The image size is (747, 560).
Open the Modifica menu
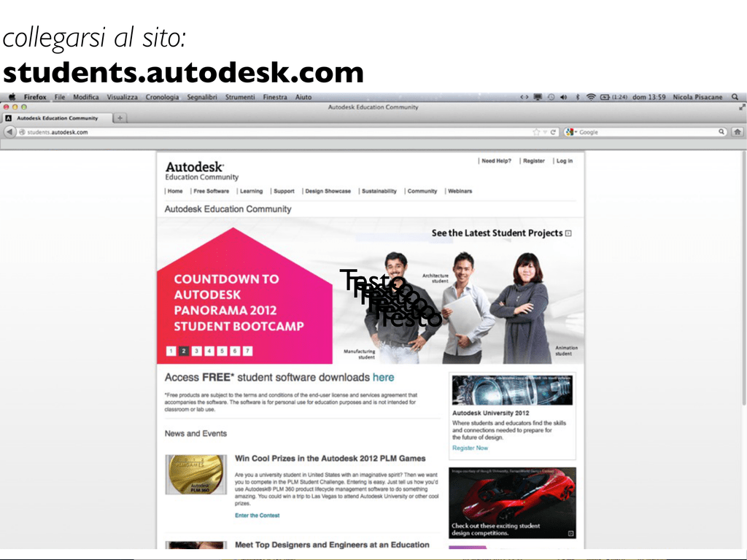[x=86, y=97]
